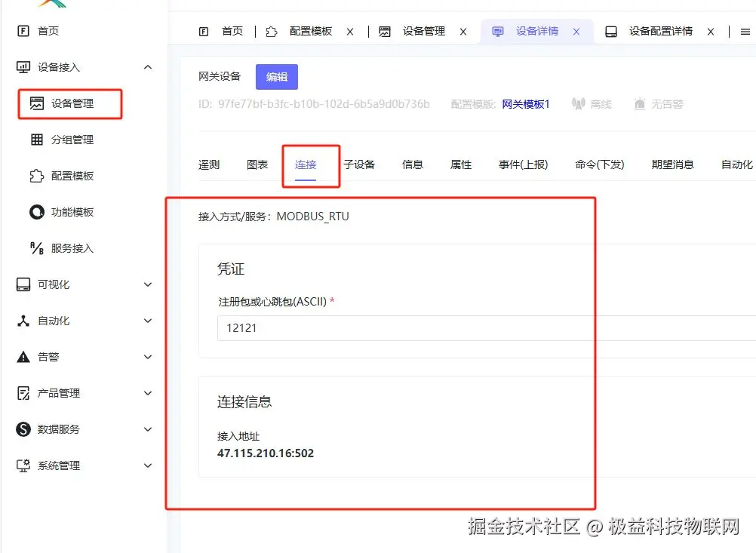Switch to the 事件(上报) tab

523,165
